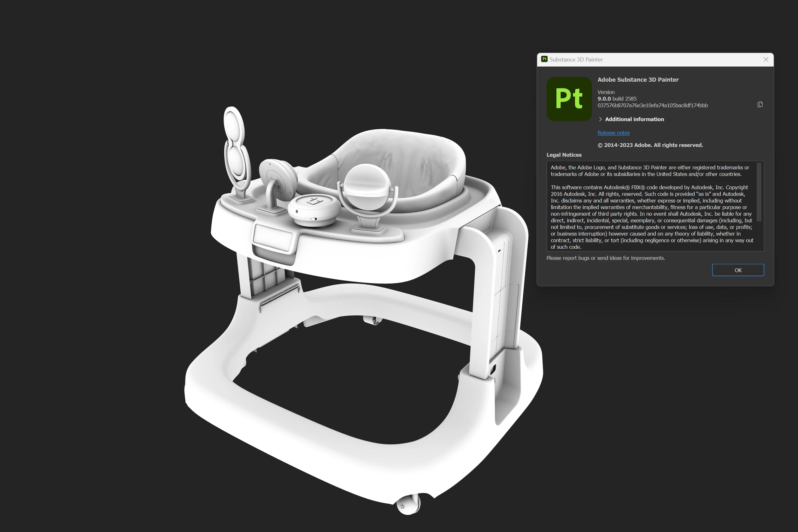Screen dimensions: 798x532
Task: Click the large Pt application logo
Action: point(569,99)
